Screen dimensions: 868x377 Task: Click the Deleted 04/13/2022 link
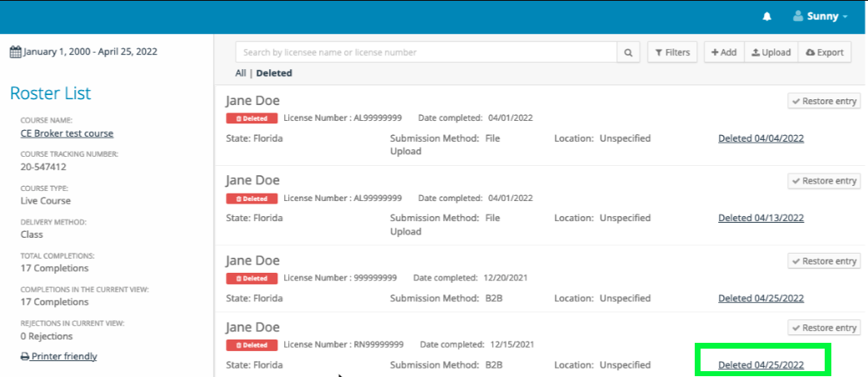pos(761,219)
